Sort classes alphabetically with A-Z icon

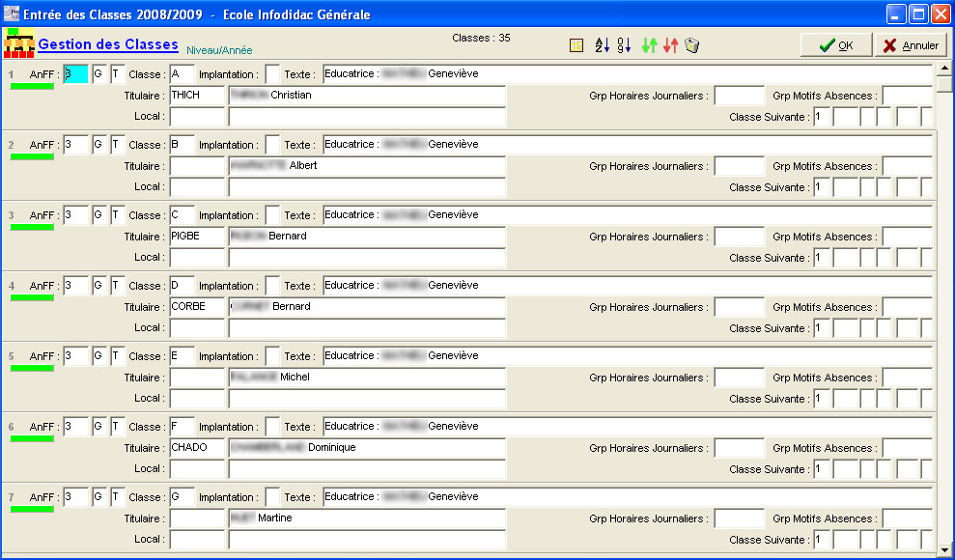coord(602,45)
